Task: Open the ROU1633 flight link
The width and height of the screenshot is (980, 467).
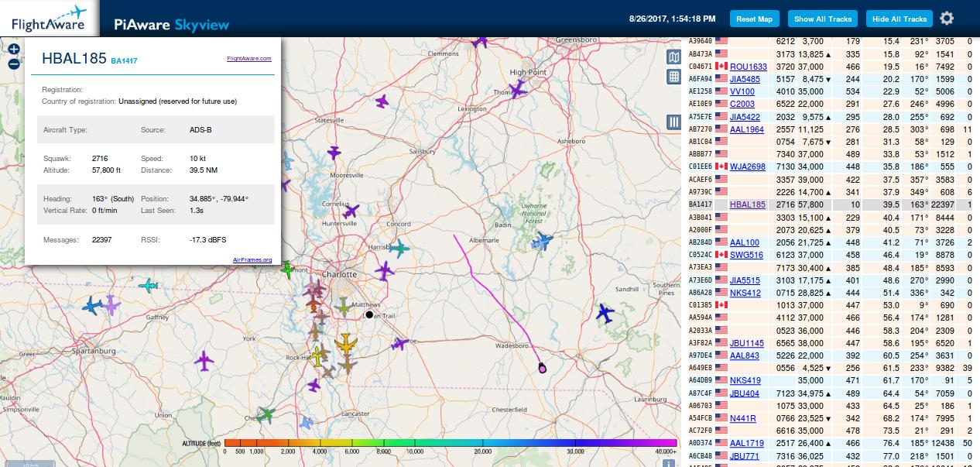Action: tap(749, 67)
